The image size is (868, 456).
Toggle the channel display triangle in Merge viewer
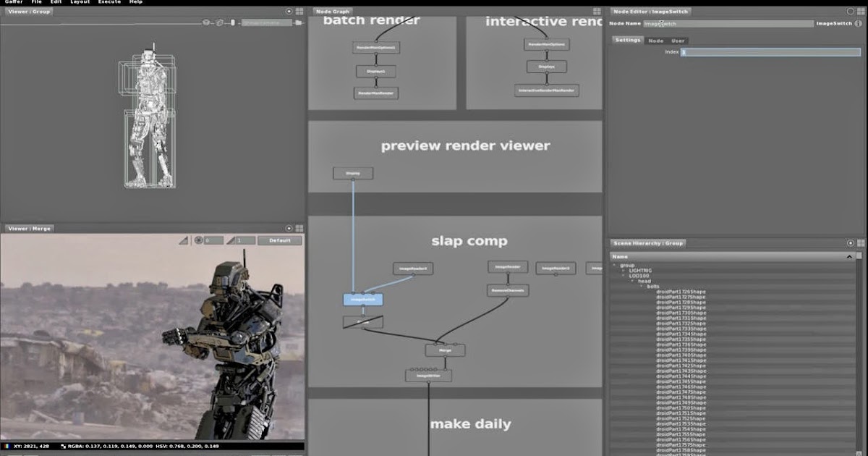tap(184, 240)
